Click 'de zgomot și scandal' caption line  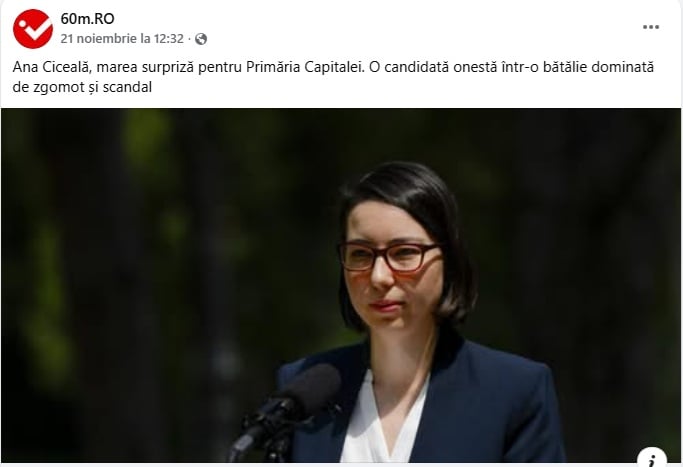[x=82, y=87]
